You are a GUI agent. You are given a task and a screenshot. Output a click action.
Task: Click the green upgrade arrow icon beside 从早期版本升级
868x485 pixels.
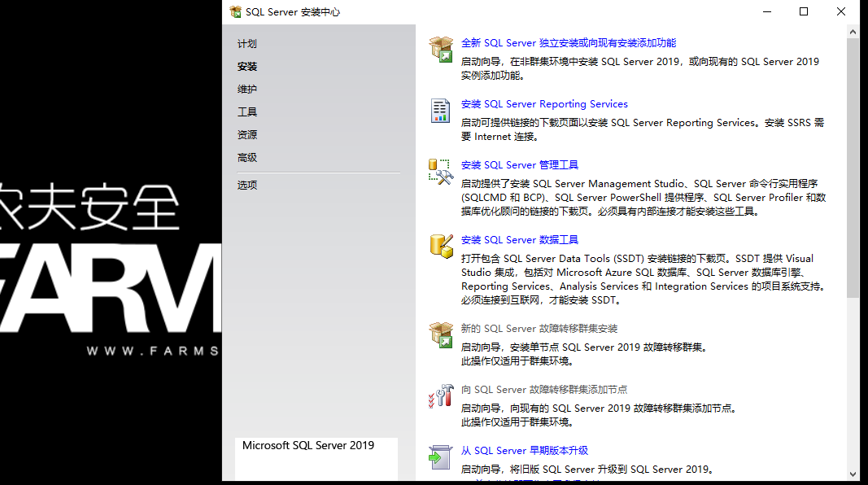point(440,457)
